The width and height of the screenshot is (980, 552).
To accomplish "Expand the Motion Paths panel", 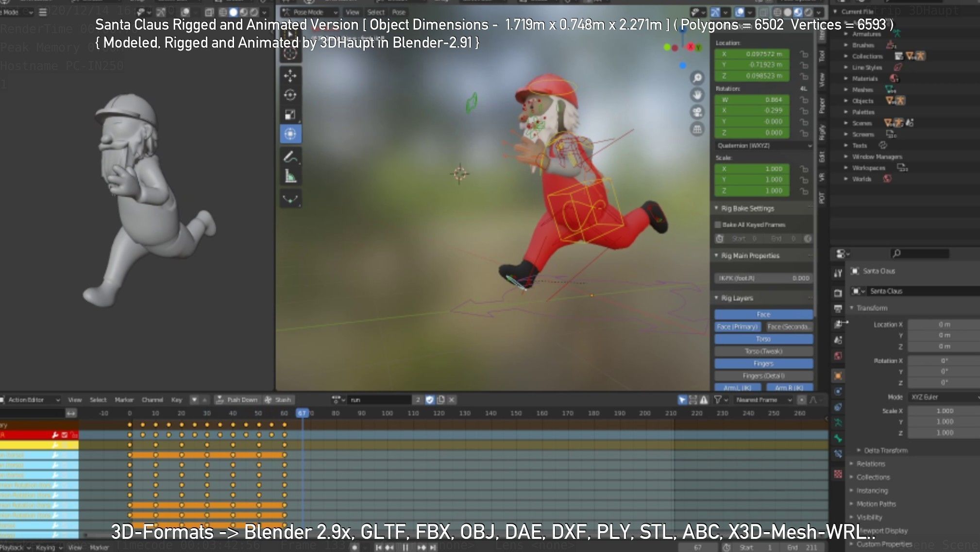I will point(876,504).
